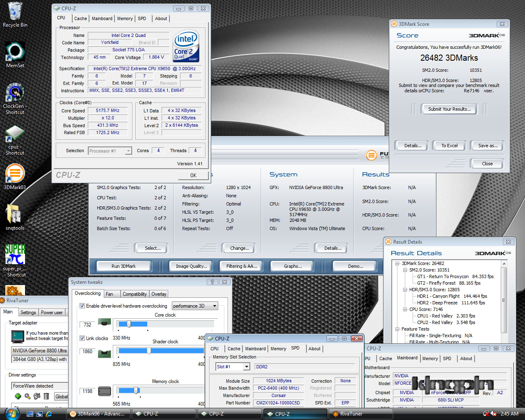The image size is (525, 420).
Task: Click RivaTuner taskbar button
Action: pos(361,414)
